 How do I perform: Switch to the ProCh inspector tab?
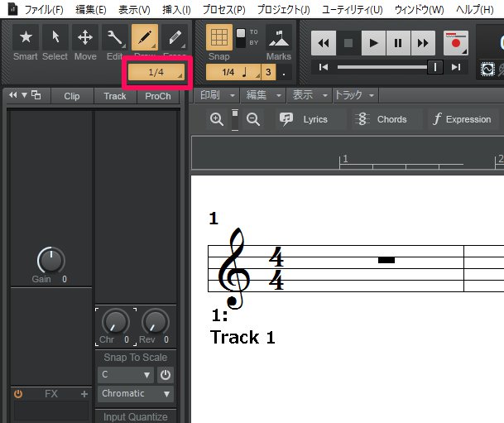coord(158,96)
